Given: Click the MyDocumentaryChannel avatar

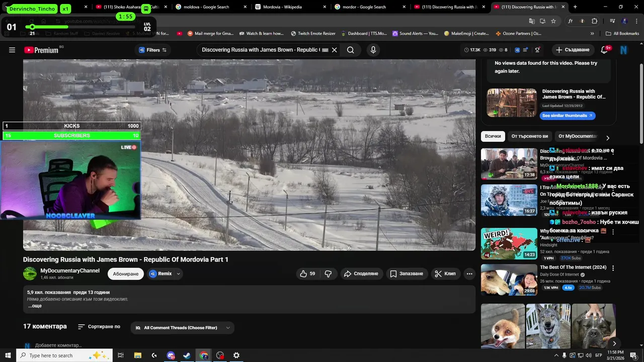Looking at the screenshot, I should 30,274.
